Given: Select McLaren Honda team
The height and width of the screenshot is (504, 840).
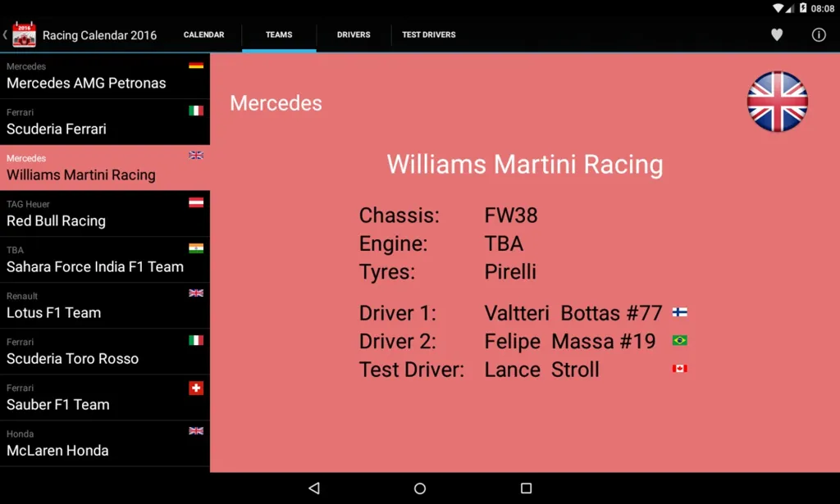Looking at the screenshot, I should [x=105, y=444].
